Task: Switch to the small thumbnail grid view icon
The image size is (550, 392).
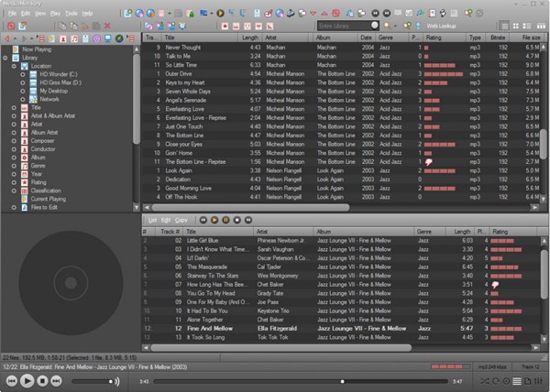Action: [x=515, y=26]
